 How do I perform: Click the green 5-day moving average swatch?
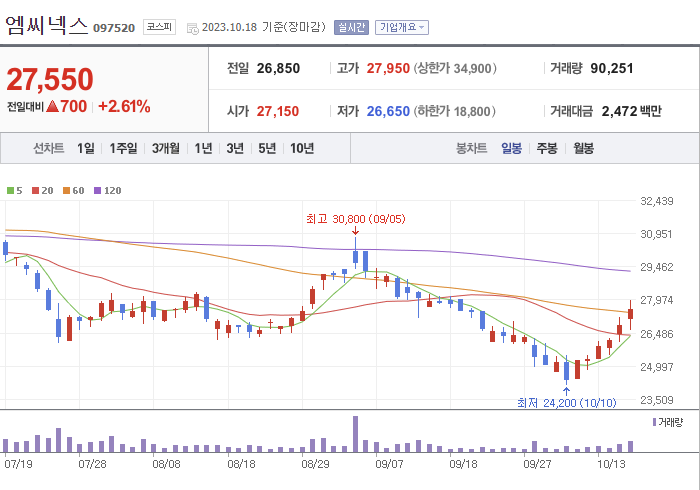pos(10,191)
